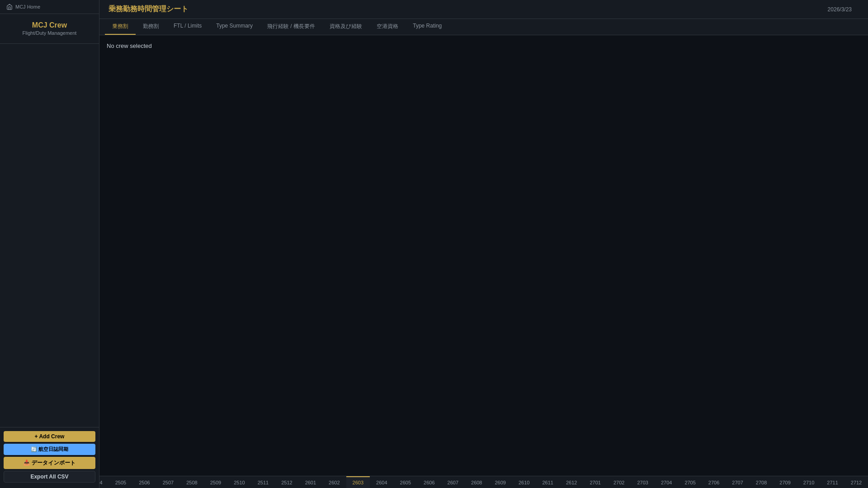This screenshot has height=488, width=868.
Task: Choose month 2609 marker
Action: click(500, 483)
